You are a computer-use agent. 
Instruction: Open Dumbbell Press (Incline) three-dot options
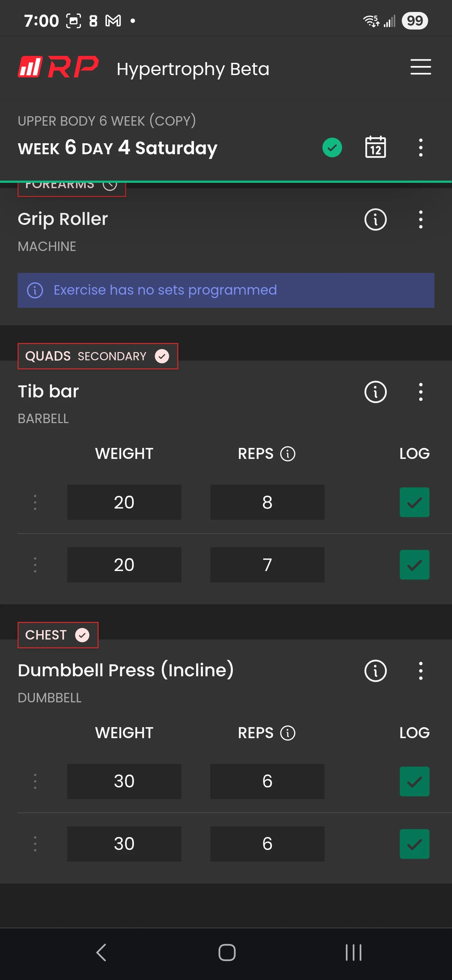pos(420,671)
